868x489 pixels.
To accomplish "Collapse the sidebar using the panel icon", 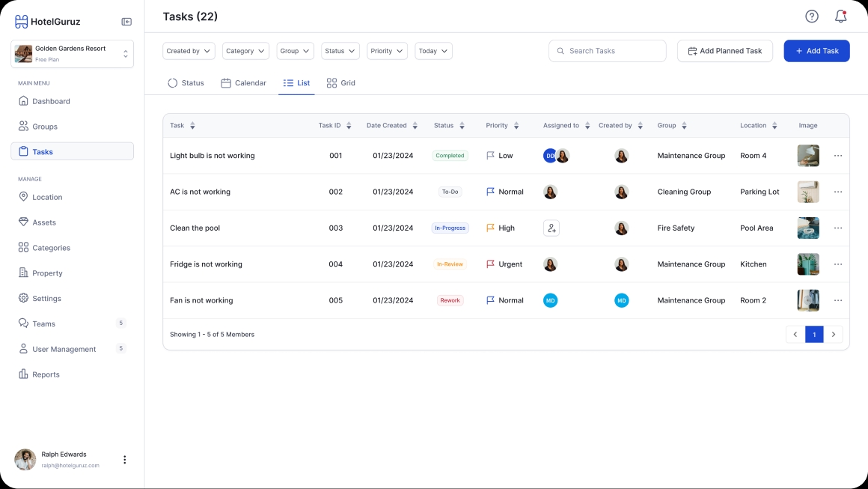I will pyautogui.click(x=126, y=22).
